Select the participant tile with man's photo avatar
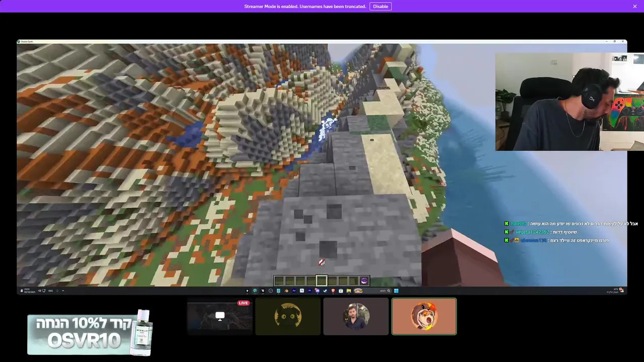This screenshot has width=644, height=362. (356, 316)
